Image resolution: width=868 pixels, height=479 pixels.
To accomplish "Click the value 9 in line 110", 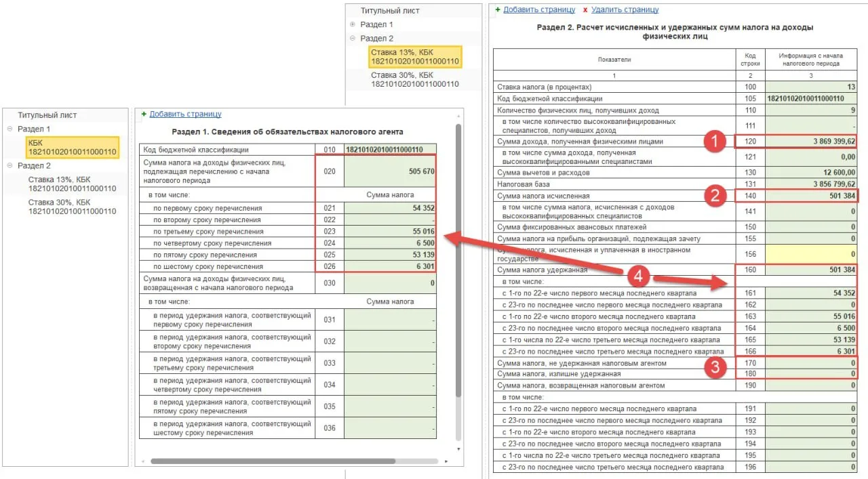I will pyautogui.click(x=812, y=110).
